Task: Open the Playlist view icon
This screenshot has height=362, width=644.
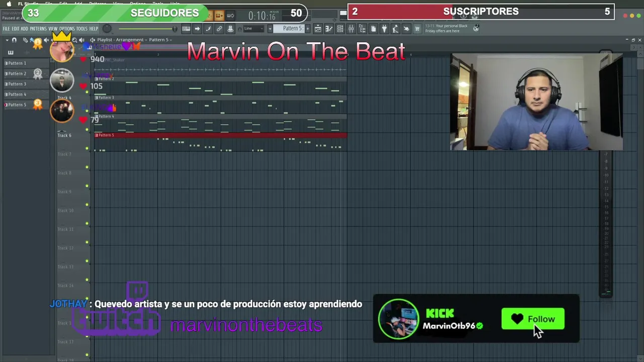Action: 318,29
